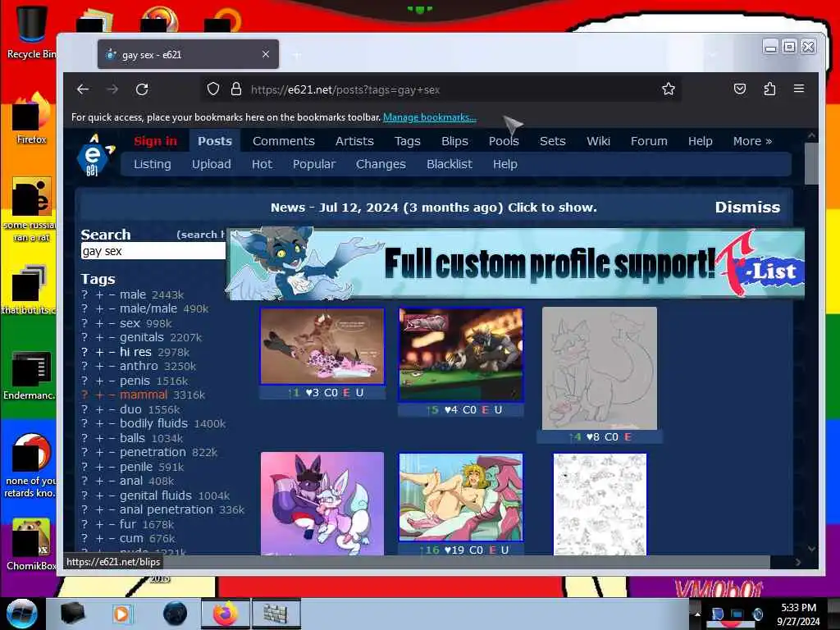Screen dimensions: 840x630
Task: Click the '–' exclude icon beside fur
Action: coord(112,524)
